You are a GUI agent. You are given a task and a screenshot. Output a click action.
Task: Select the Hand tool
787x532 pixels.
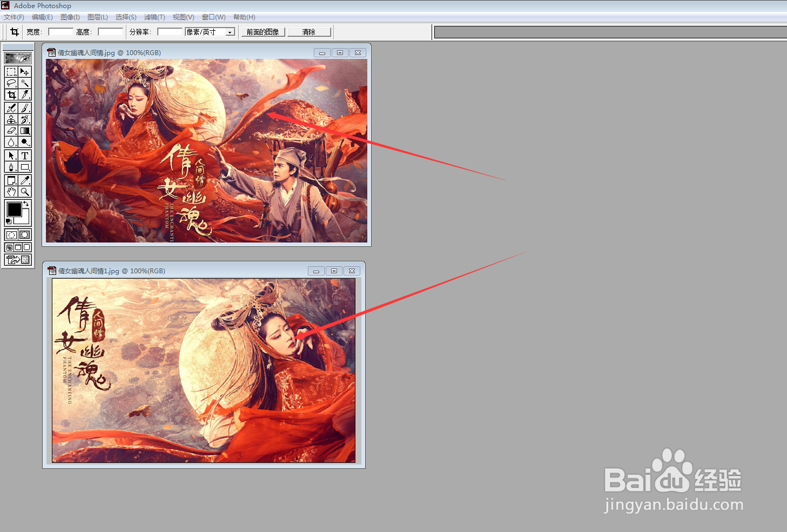[11, 192]
